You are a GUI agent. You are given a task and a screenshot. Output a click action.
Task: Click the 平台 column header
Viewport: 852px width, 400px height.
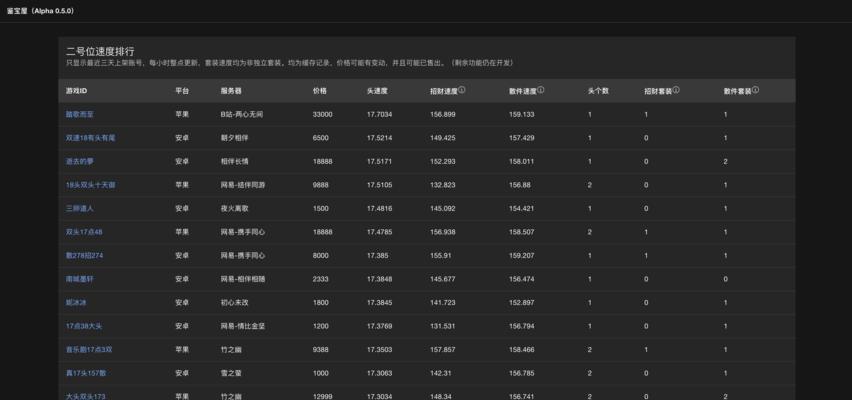182,91
